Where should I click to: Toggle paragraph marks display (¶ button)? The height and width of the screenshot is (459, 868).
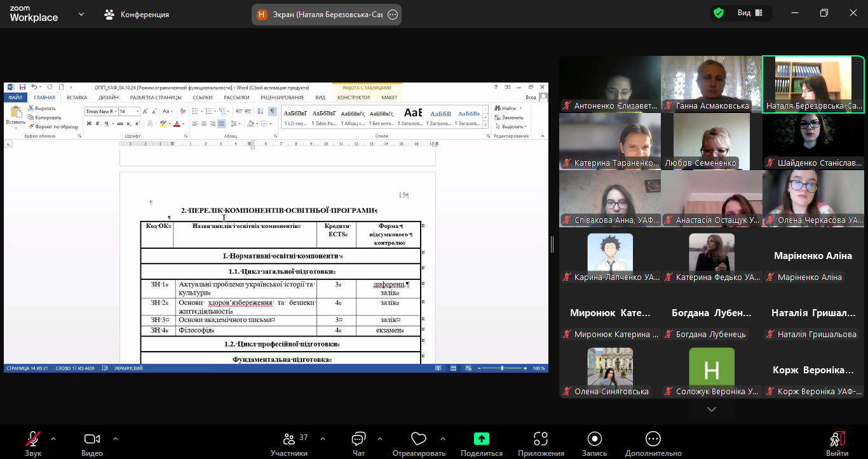pyautogui.click(x=273, y=111)
